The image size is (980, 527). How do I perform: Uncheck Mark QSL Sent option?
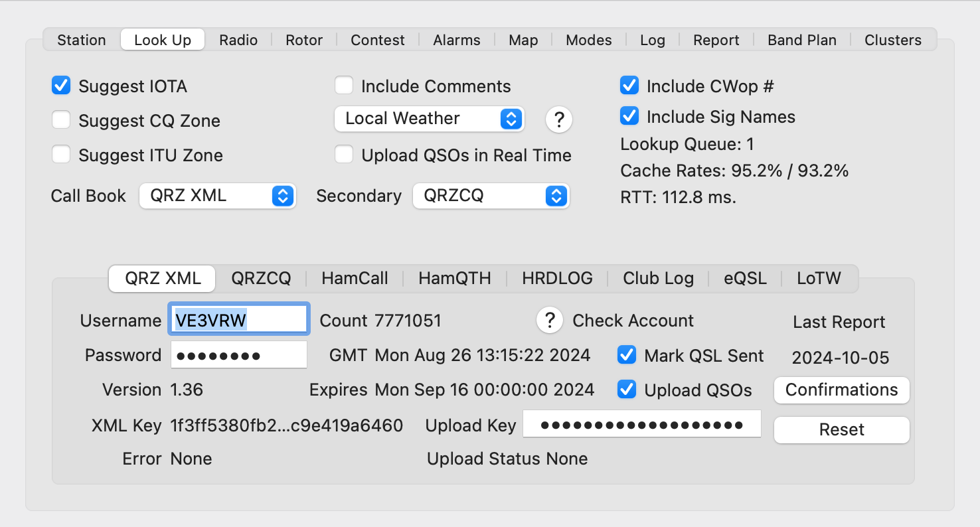pyautogui.click(x=626, y=355)
